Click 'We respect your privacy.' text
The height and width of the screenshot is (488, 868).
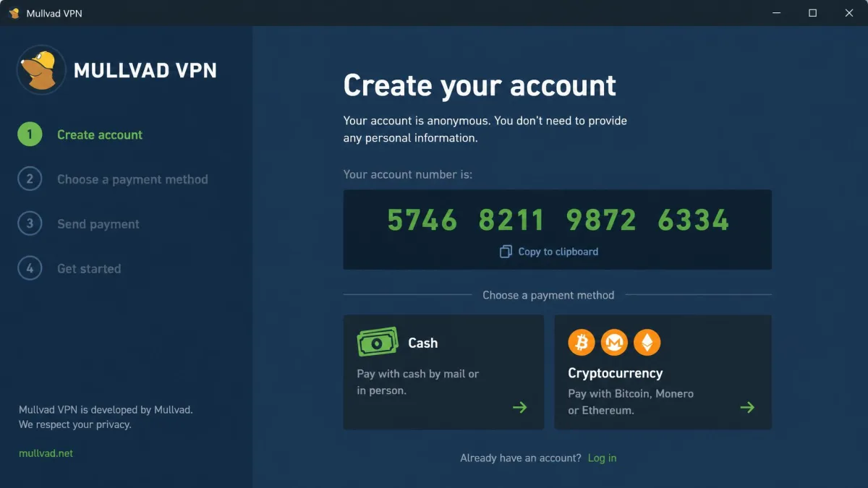(75, 425)
